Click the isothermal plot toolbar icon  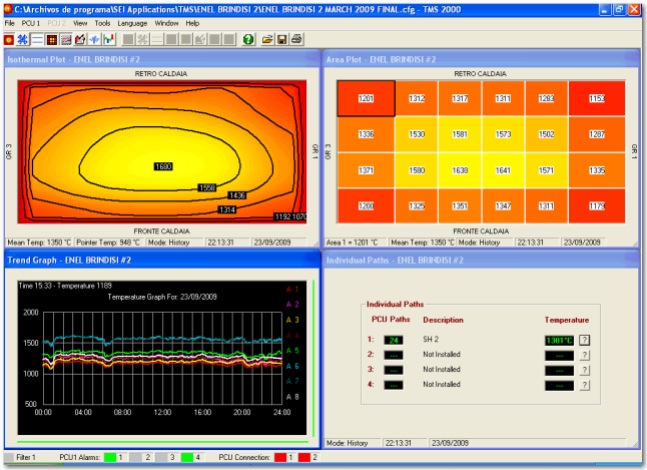[x=9, y=39]
